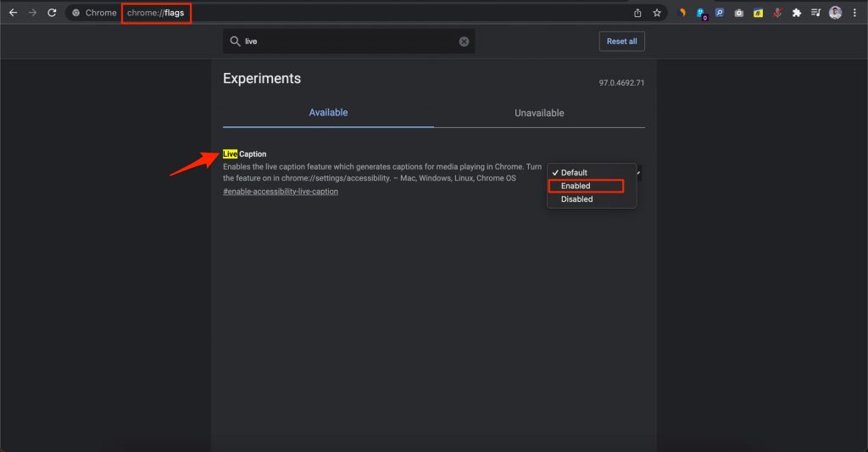
Task: Clear the flags search field
Action: [x=464, y=42]
